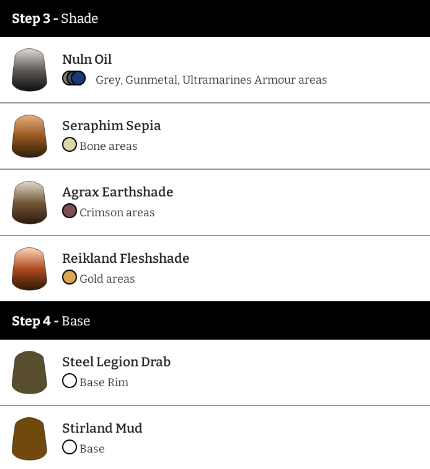The image size is (430, 469).
Task: Select the Reikland Fleshshade title text
Action: click(x=126, y=258)
